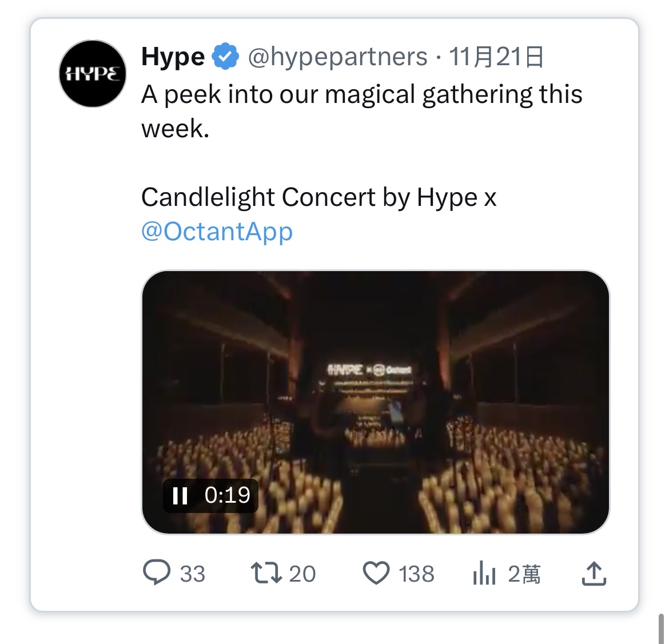Click the reply speech bubble icon
The image size is (669, 644).
(156, 573)
